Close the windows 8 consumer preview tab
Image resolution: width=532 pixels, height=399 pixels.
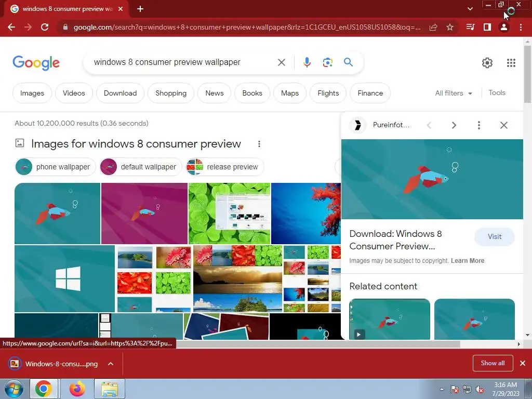121,9
